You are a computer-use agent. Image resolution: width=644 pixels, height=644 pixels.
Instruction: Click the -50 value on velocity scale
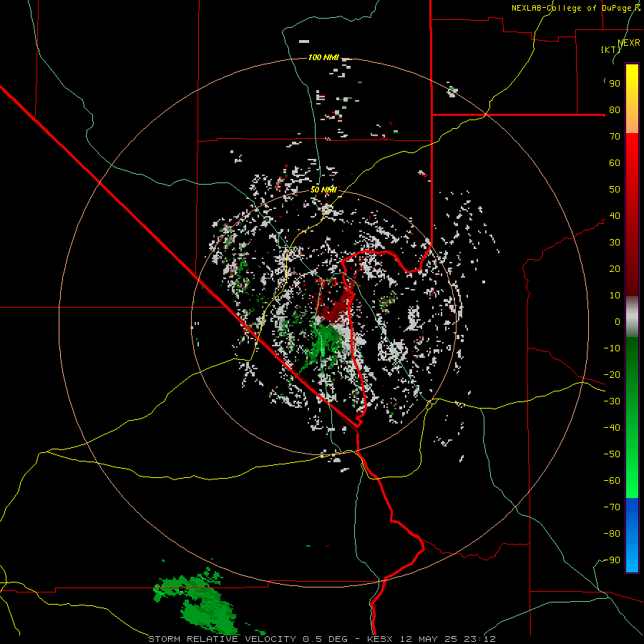click(x=612, y=454)
